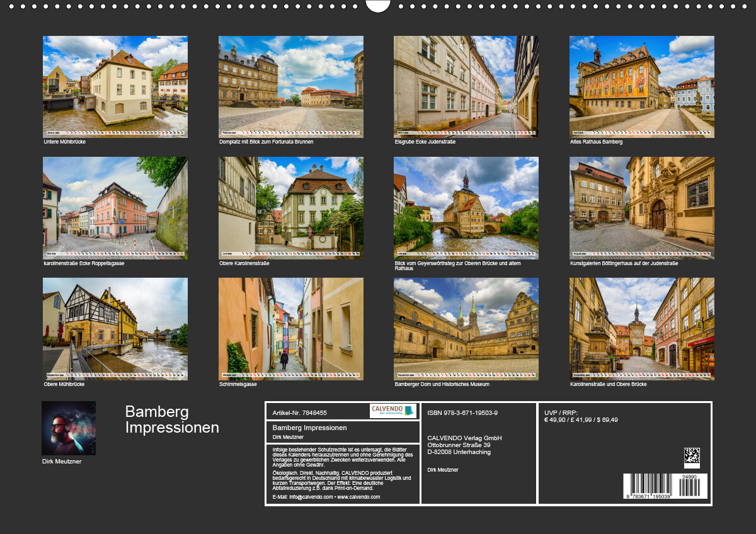Click the Altes Rathaus Bamberg image
Screen dimensions: 756x534
642,87
